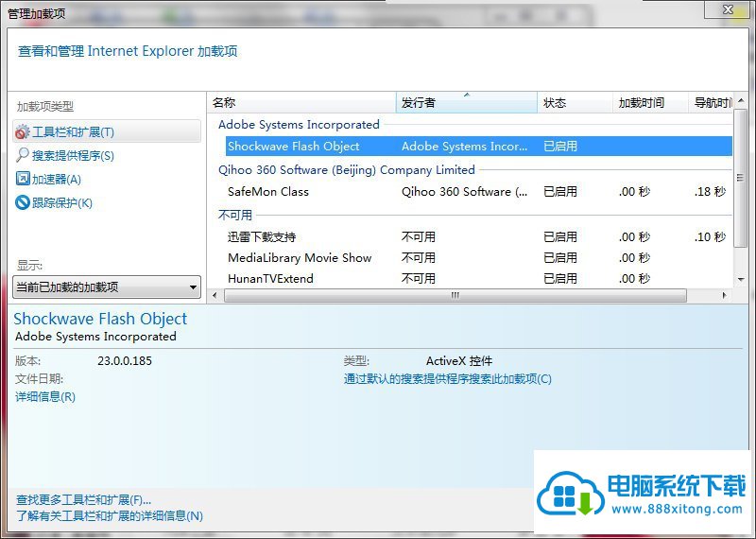Click the search providers magnifier icon
This screenshot has width=756, height=539.
[x=22, y=155]
